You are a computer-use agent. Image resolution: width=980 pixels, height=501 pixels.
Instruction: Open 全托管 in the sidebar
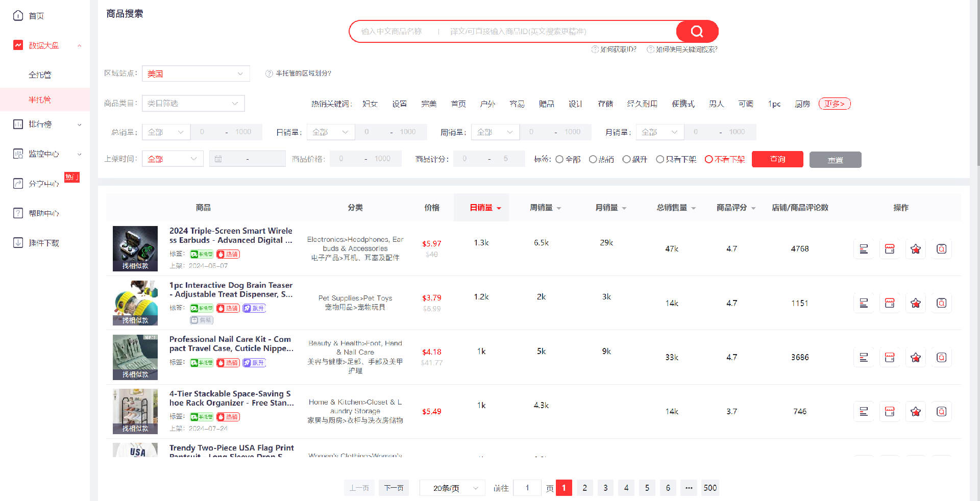tap(40, 75)
